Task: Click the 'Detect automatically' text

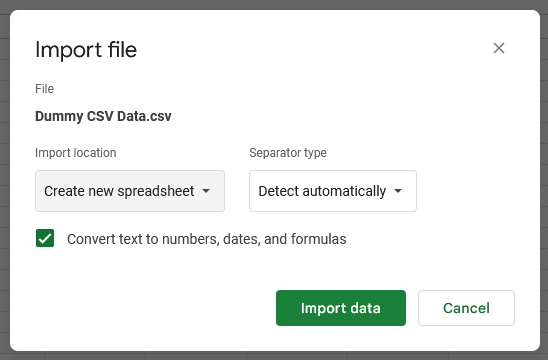Action: click(x=322, y=191)
